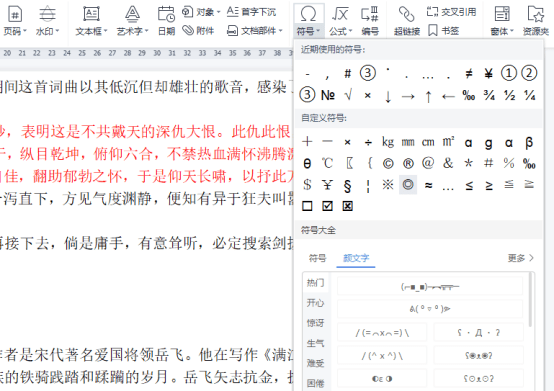Switch to the 符号 tab

(317, 258)
